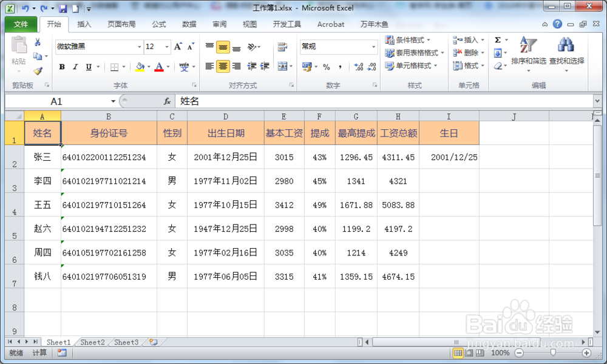Click the fill color bucket icon

point(140,67)
